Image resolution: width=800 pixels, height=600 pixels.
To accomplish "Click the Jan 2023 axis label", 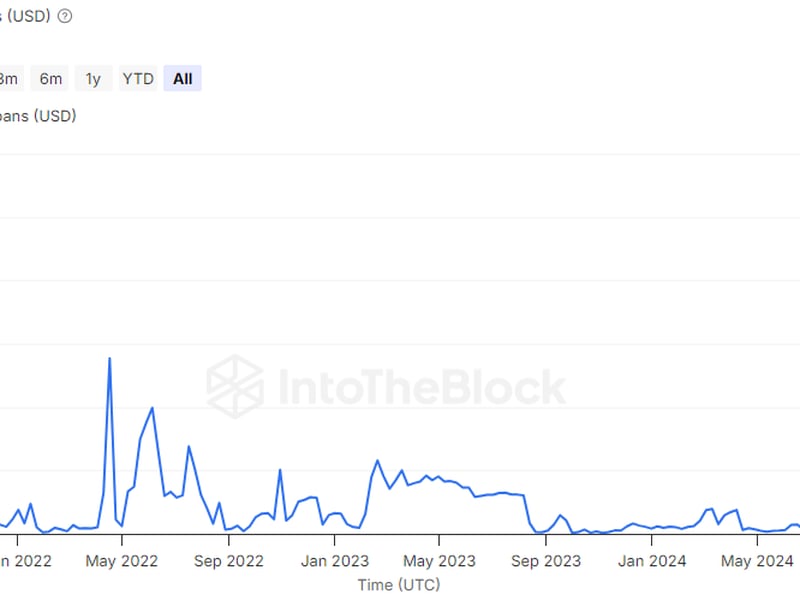I will pyautogui.click(x=334, y=561).
